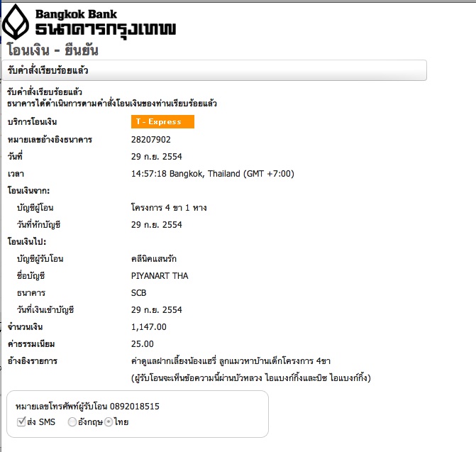Select the ไทย language radio button
Screen dimensions: 476x452
[x=109, y=422]
